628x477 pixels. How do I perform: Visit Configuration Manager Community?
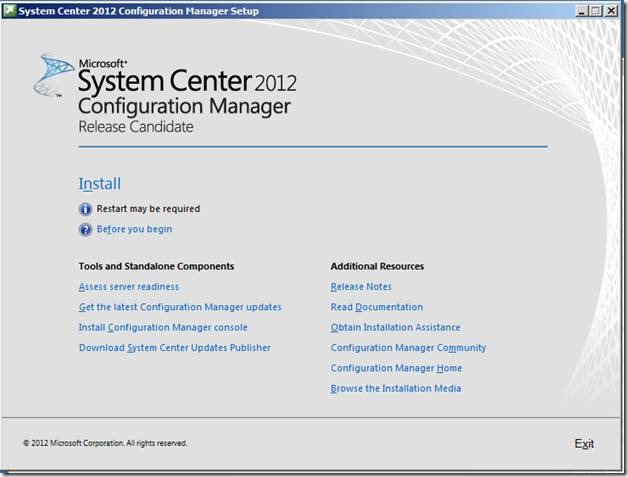pyautogui.click(x=408, y=348)
